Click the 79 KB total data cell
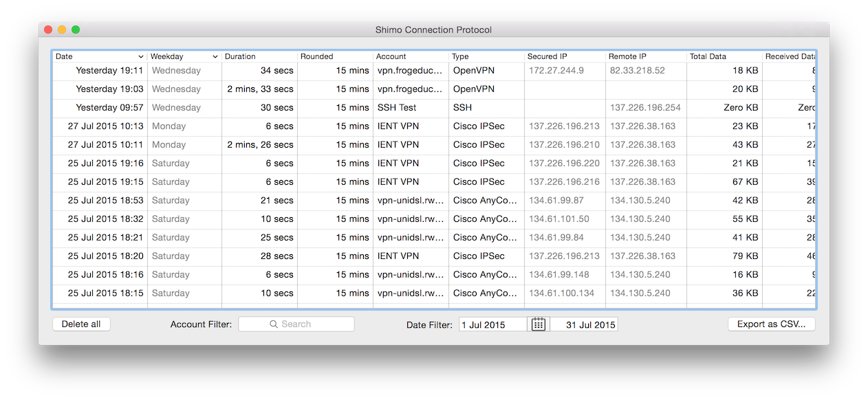Image resolution: width=868 pixels, height=400 pixels. click(746, 256)
